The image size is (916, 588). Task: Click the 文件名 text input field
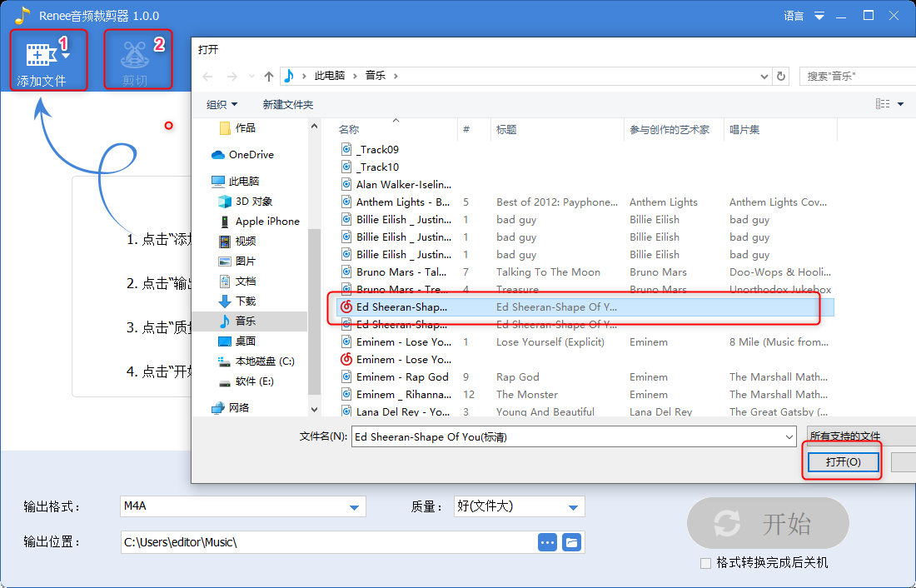pos(573,436)
